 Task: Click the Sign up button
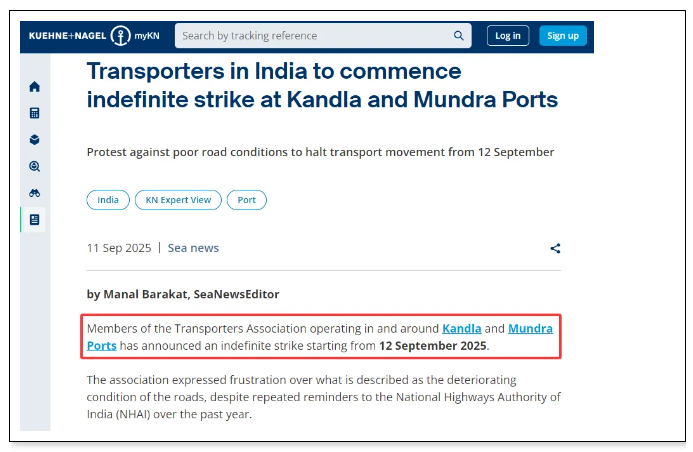coord(563,36)
